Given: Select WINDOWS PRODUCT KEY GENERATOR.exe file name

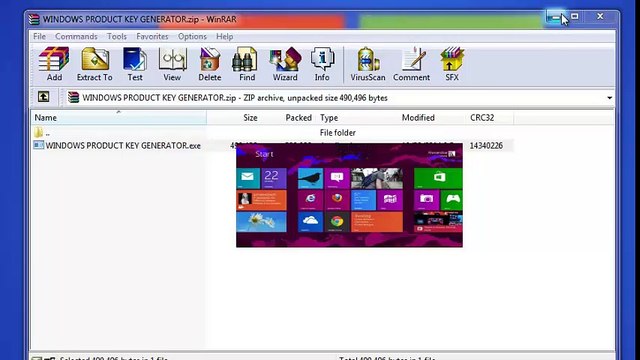Looking at the screenshot, I should [x=123, y=145].
